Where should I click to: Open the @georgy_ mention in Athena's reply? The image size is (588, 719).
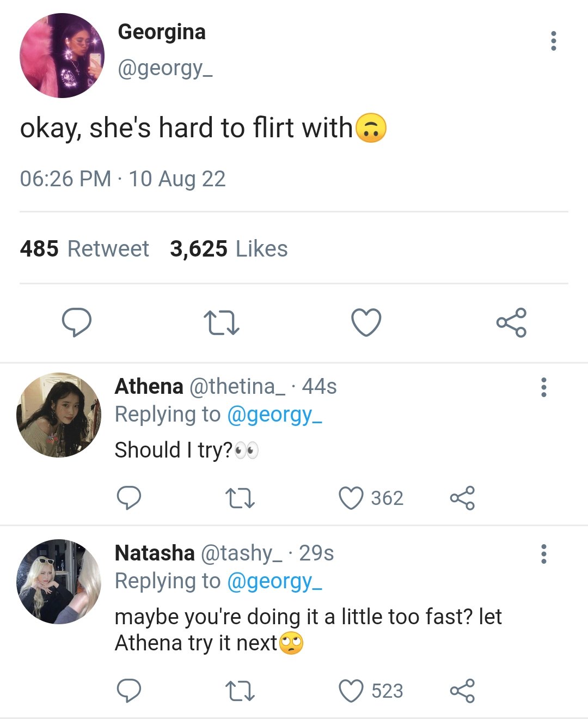tap(274, 415)
